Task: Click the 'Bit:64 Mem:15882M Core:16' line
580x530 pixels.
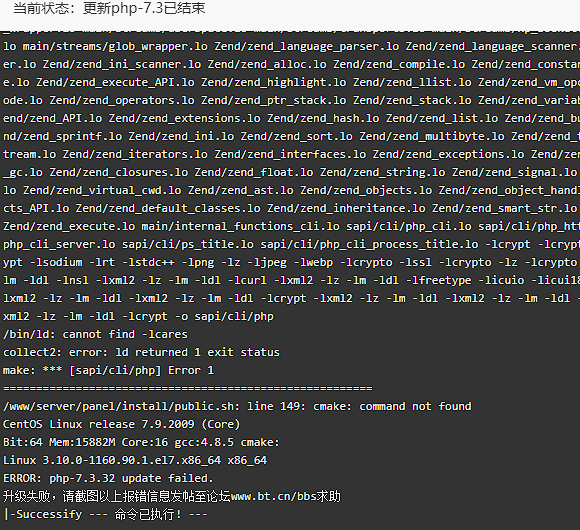Action: (x=141, y=442)
